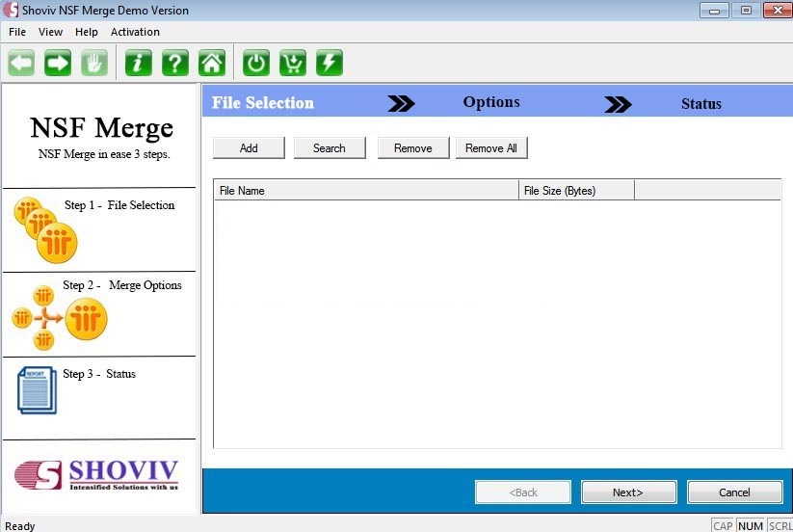This screenshot has height=532, width=793.
Task: Click the shopping cart buy icon
Action: point(293,64)
